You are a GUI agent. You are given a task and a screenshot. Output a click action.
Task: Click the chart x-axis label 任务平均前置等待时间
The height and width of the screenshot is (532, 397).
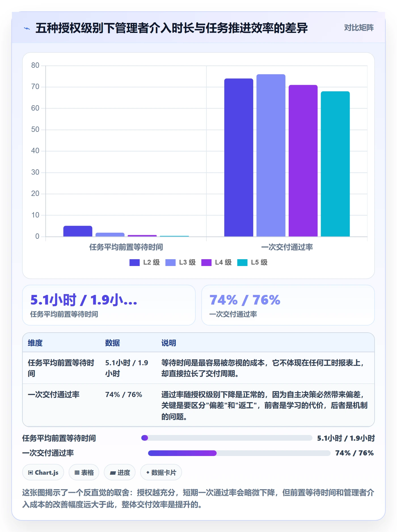click(126, 247)
